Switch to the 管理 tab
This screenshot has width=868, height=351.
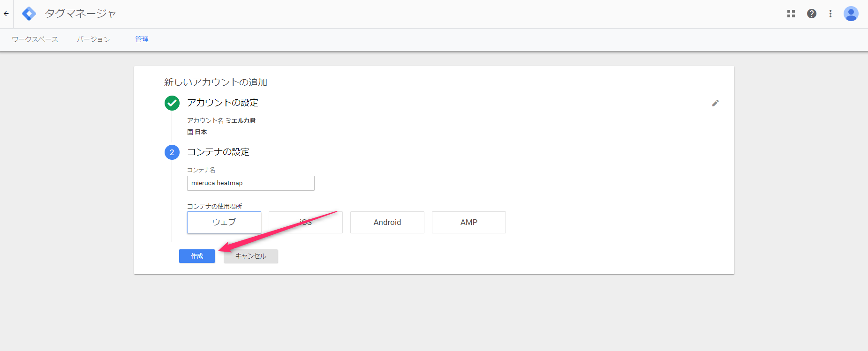pos(142,39)
